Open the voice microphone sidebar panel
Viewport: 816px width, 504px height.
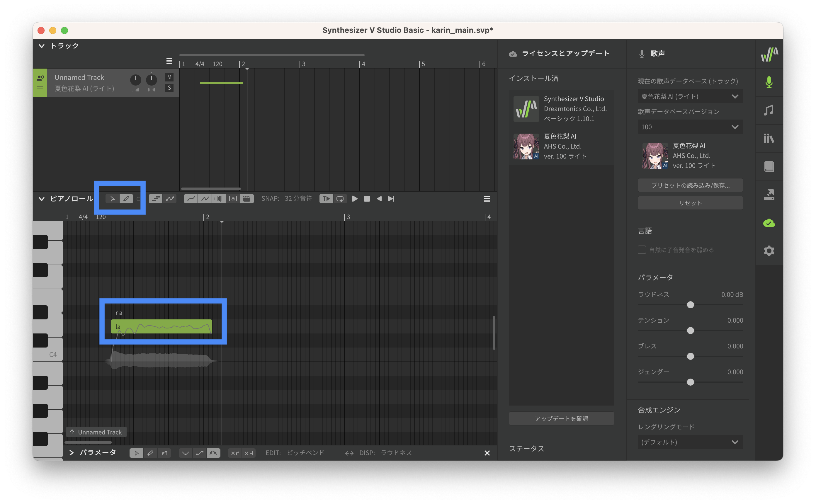point(769,82)
